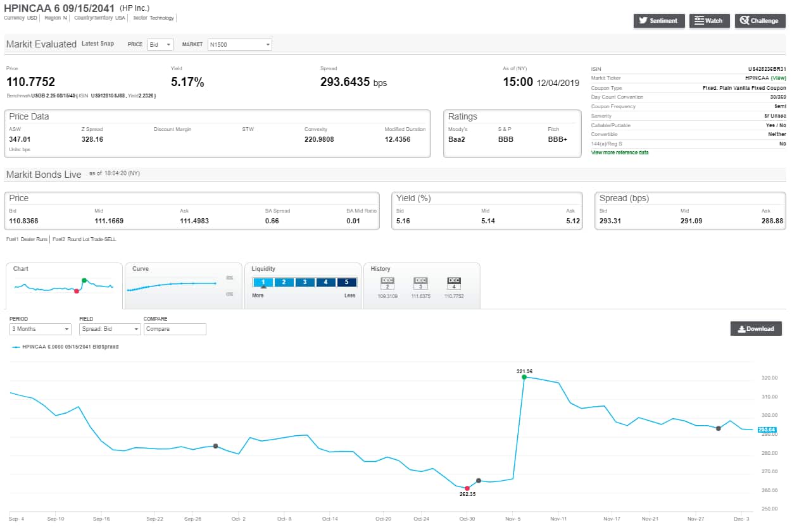
Task: Expand the FIELD Spread: Bid dropdown
Action: tap(110, 329)
